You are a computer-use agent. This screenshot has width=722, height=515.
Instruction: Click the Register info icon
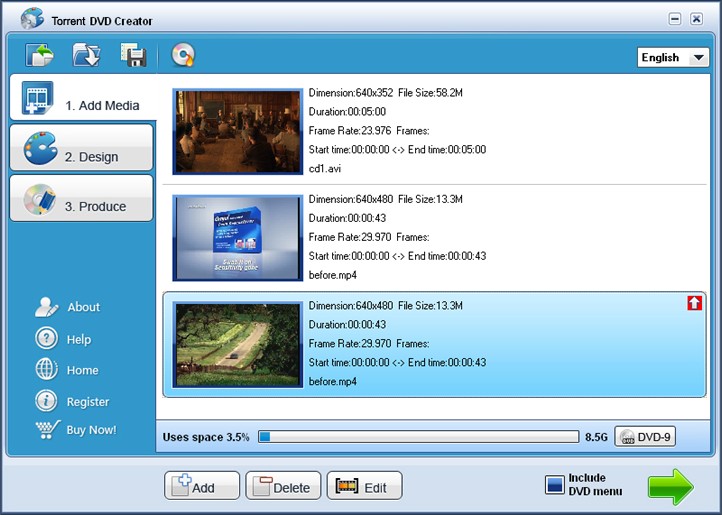coord(46,401)
